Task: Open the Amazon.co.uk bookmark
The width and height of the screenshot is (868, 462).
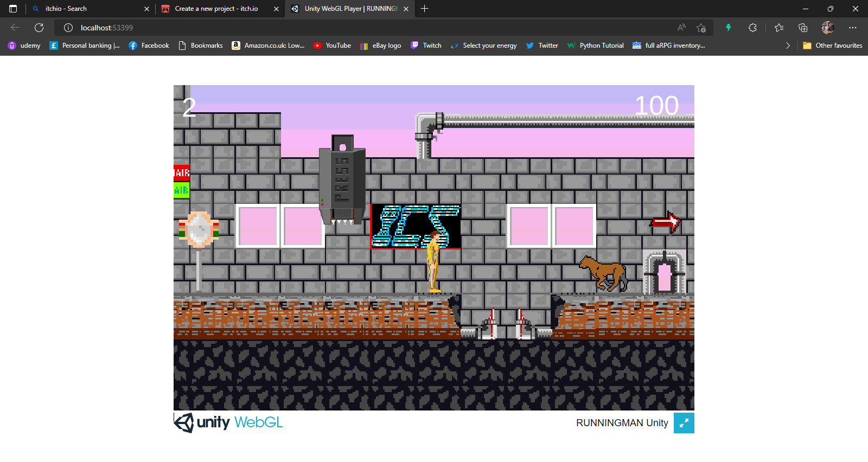Action: 268,46
